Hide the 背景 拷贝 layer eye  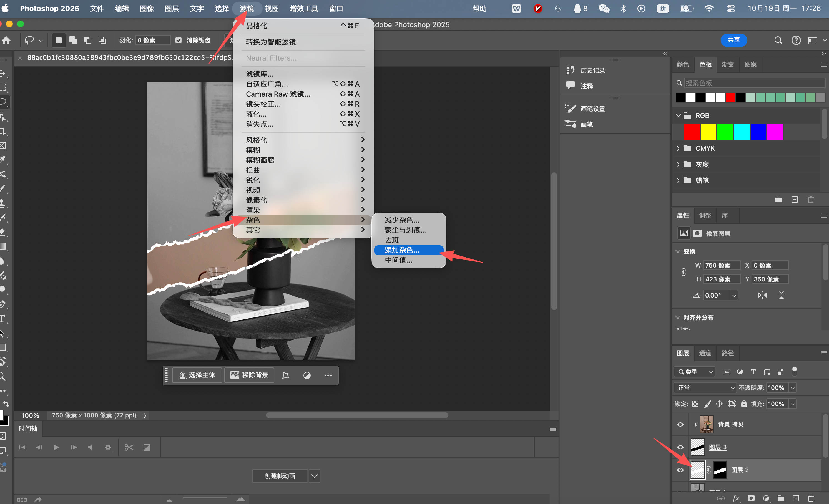click(x=680, y=424)
